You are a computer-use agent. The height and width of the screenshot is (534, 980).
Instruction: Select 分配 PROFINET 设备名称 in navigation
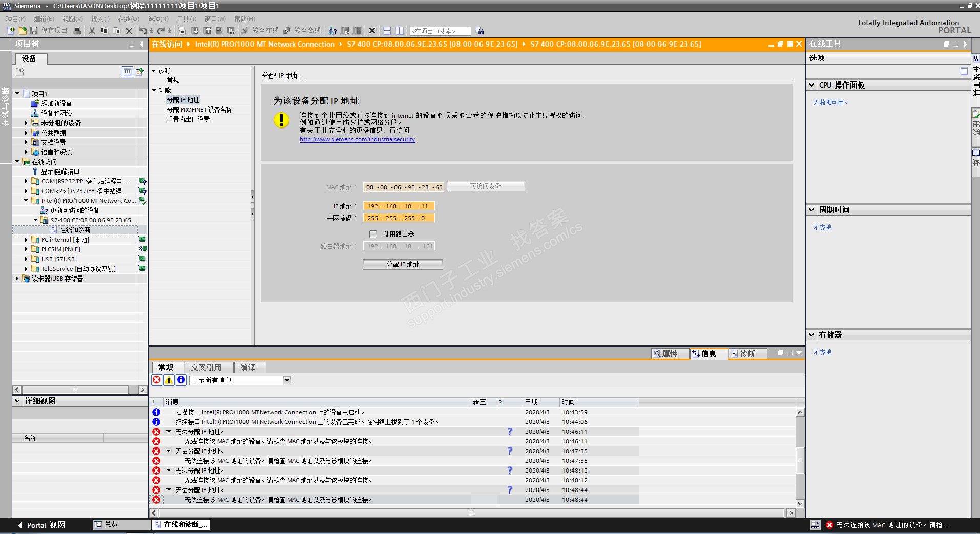coord(199,110)
